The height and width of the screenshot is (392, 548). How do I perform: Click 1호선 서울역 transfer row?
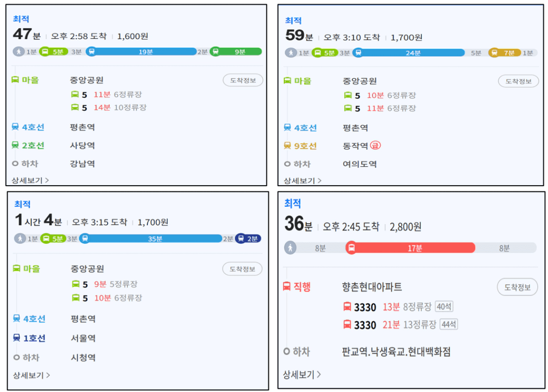[x=54, y=338]
